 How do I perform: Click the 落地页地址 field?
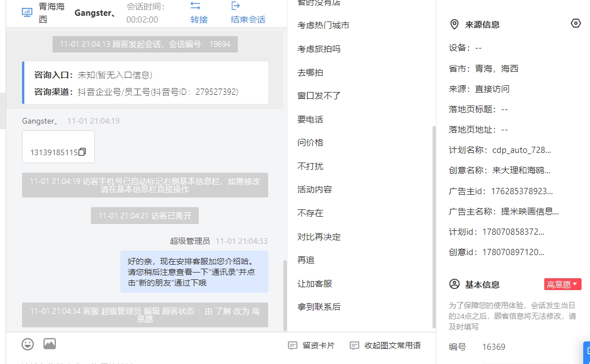pyautogui.click(x=478, y=130)
